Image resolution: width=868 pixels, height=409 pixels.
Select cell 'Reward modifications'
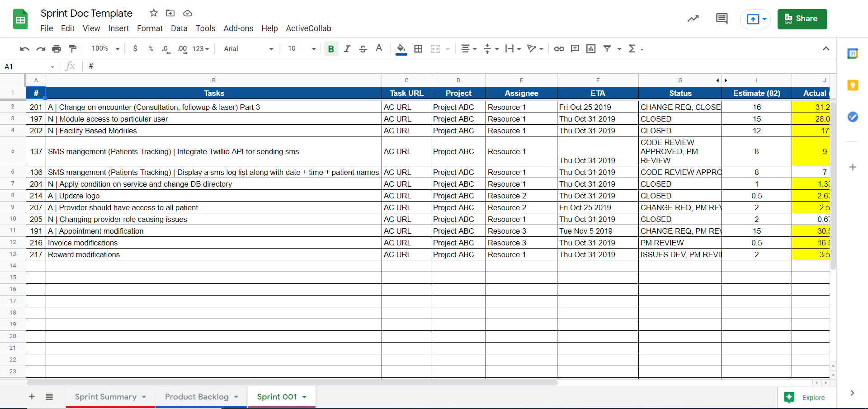[214, 254]
